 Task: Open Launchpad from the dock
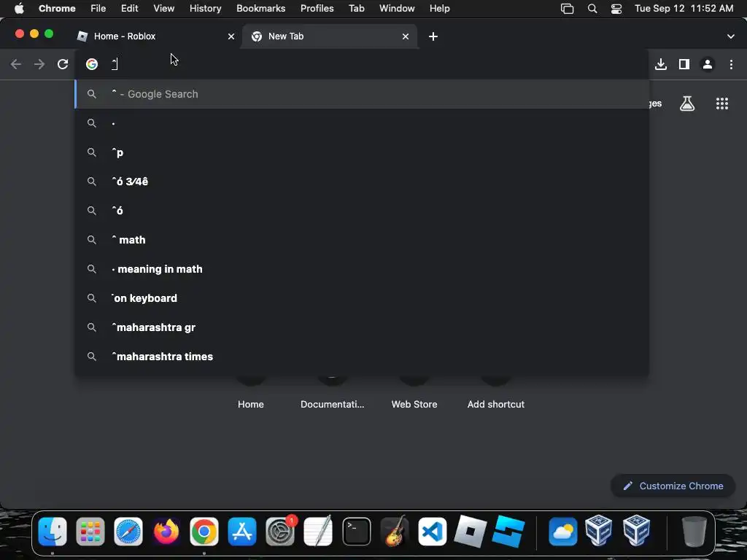(90, 531)
